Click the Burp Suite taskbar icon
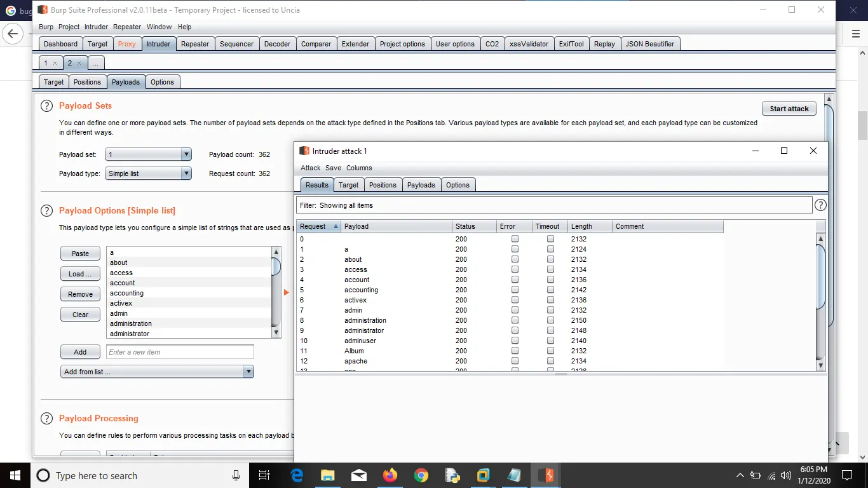This screenshot has height=488, width=868. pyautogui.click(x=545, y=475)
